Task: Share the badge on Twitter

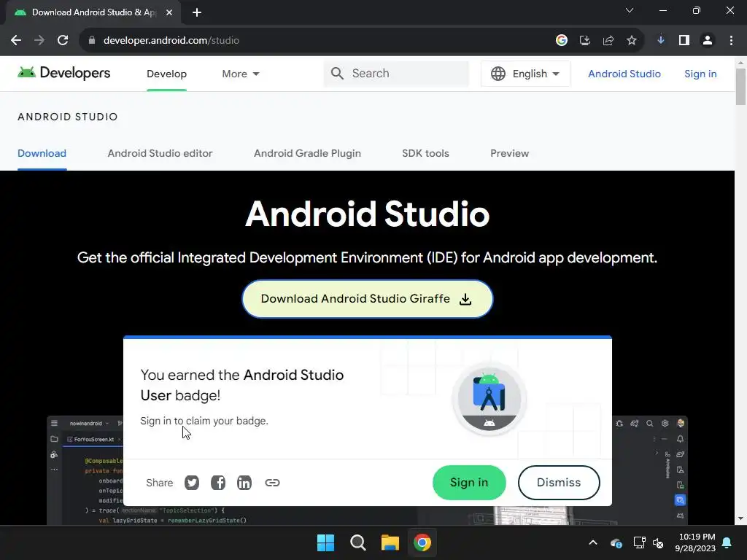Action: [192, 483]
